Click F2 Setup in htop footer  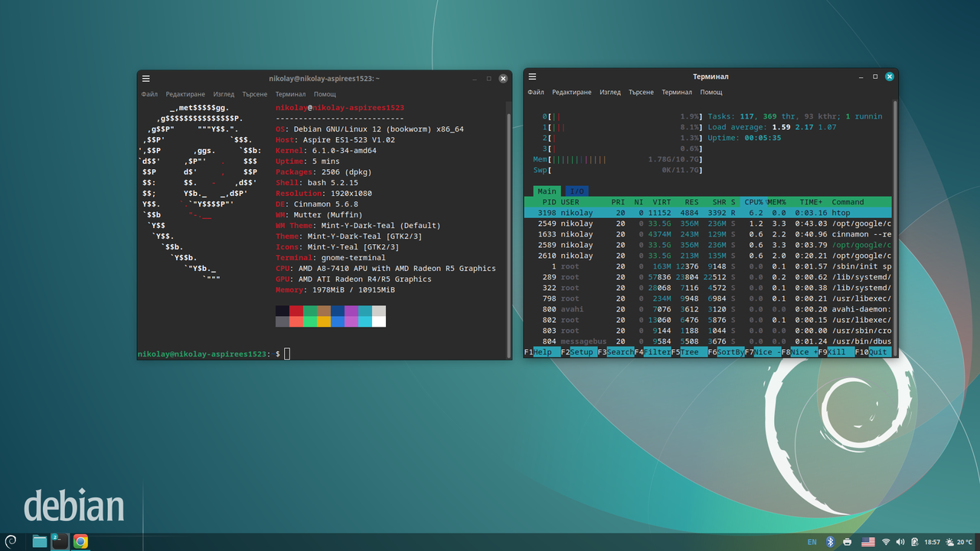point(579,352)
